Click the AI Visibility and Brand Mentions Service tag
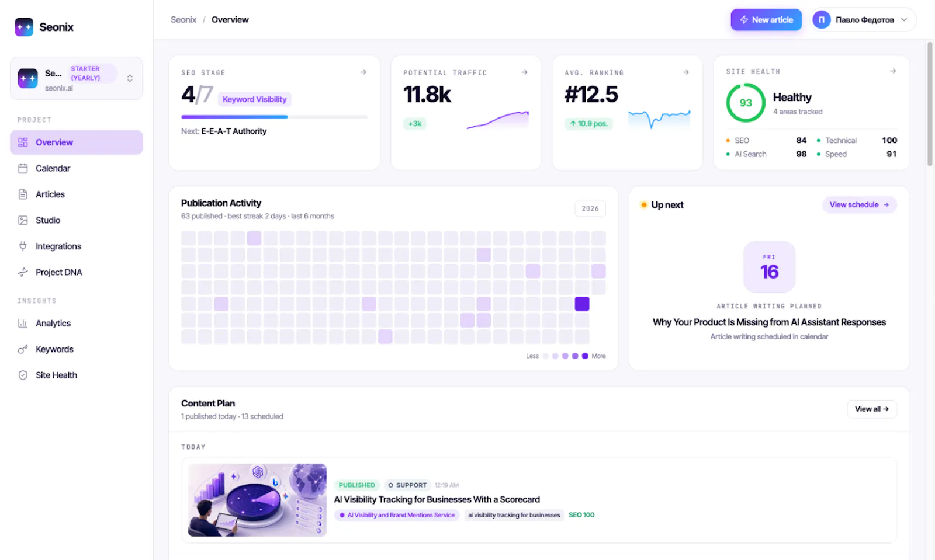This screenshot has height=560, width=935. click(397, 515)
